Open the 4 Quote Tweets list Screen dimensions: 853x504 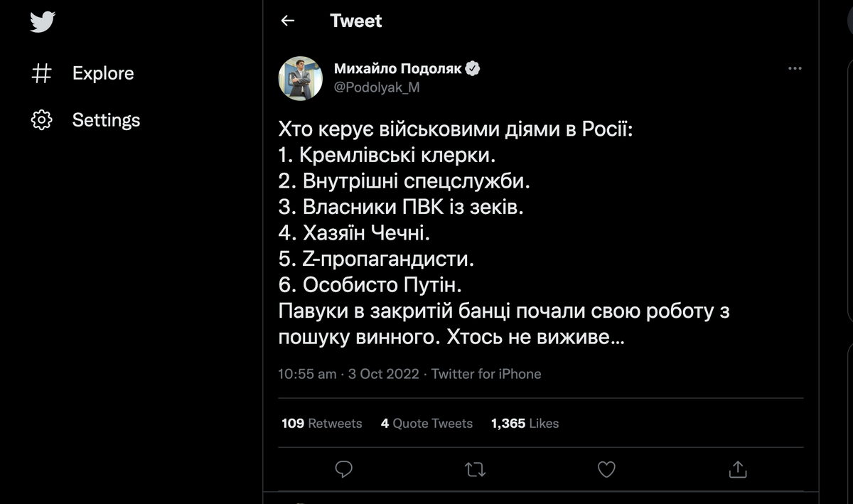(426, 423)
